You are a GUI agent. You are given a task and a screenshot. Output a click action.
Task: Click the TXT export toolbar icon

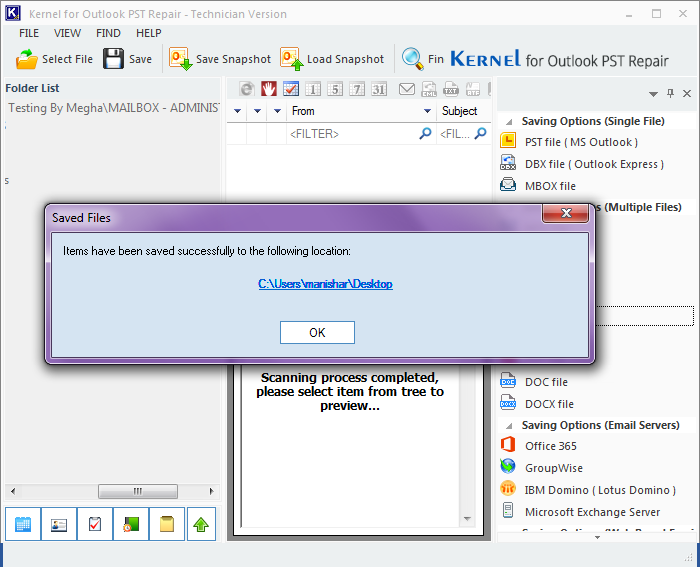point(451,89)
